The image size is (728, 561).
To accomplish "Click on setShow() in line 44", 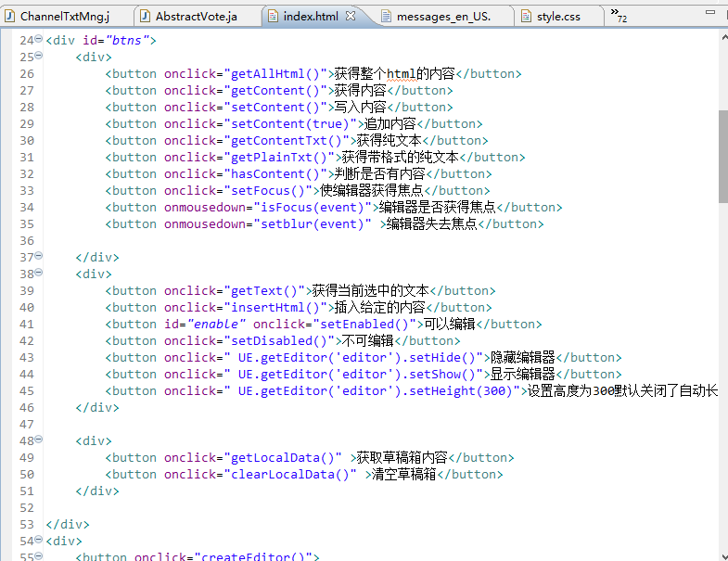I will tap(442, 375).
